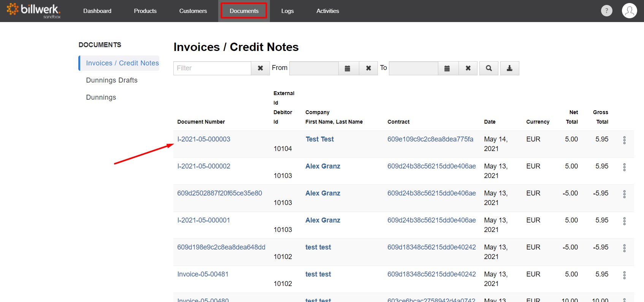Click the Currency column header
This screenshot has height=302, width=644.
click(x=538, y=122)
